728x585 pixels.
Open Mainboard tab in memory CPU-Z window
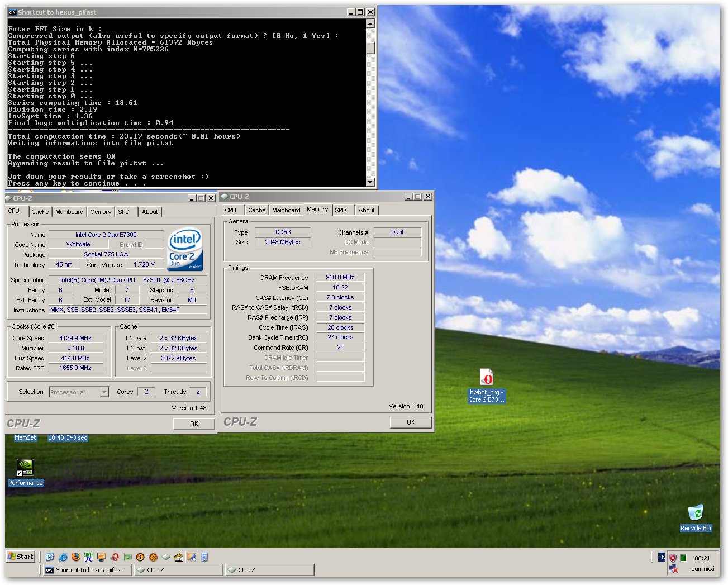pyautogui.click(x=286, y=210)
